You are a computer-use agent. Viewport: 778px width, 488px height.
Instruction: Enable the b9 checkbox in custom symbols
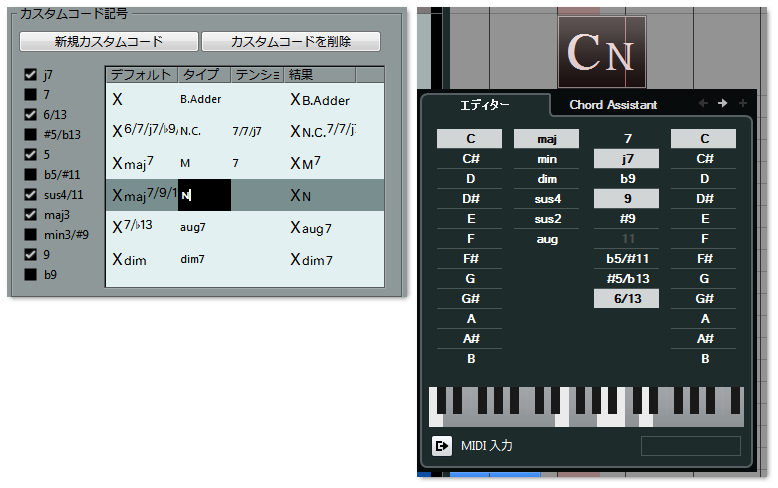click(30, 274)
